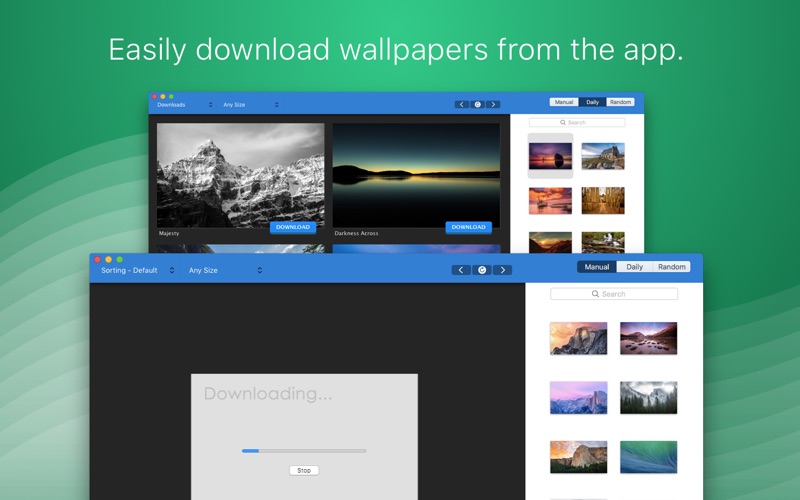Select purple lake with rocks thumbnail

pos(648,338)
